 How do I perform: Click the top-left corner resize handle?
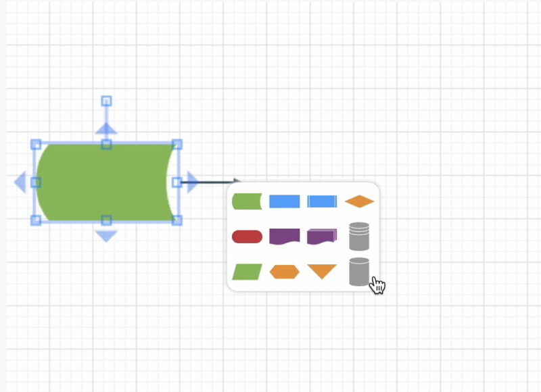coord(37,143)
